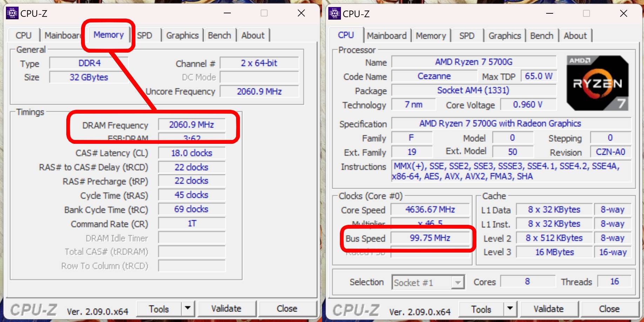This screenshot has height=322, width=644.
Task: Click memory type value DDR4
Action: click(x=89, y=63)
